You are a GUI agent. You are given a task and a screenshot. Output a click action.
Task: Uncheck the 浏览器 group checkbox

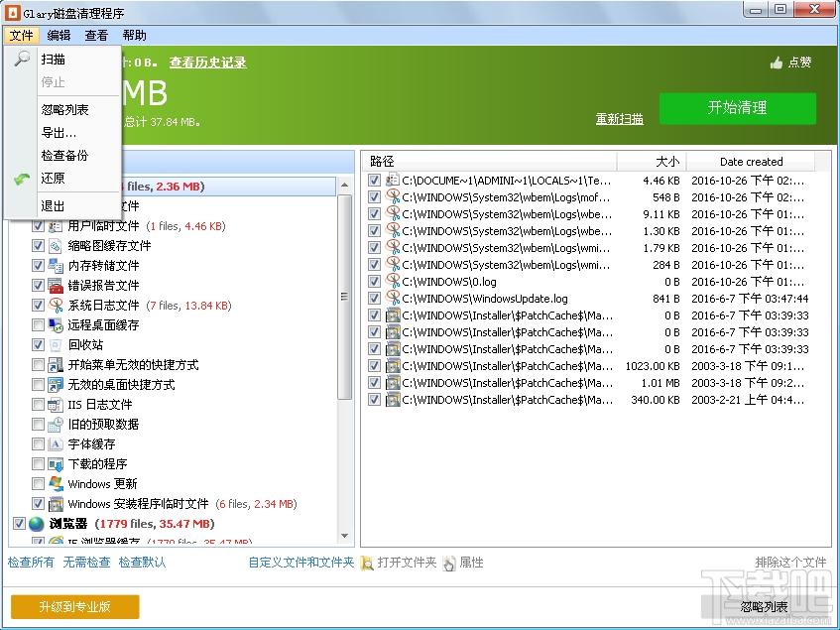[19, 524]
